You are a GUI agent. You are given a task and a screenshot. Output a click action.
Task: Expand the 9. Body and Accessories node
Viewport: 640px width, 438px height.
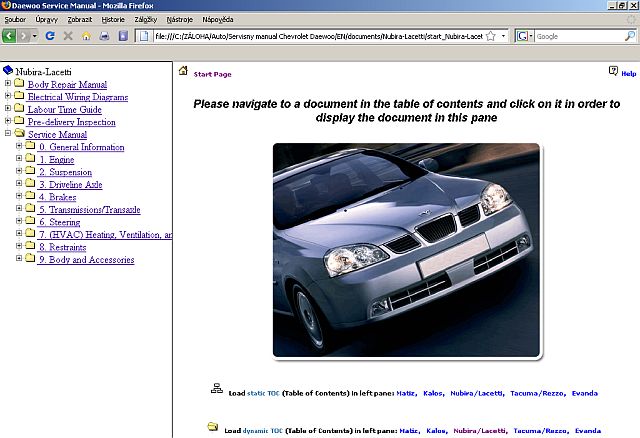click(x=19, y=258)
